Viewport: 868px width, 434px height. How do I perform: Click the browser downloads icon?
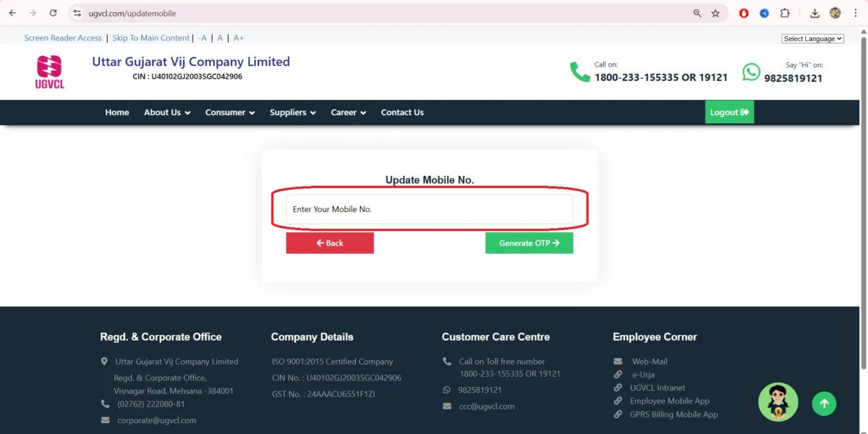(x=814, y=12)
